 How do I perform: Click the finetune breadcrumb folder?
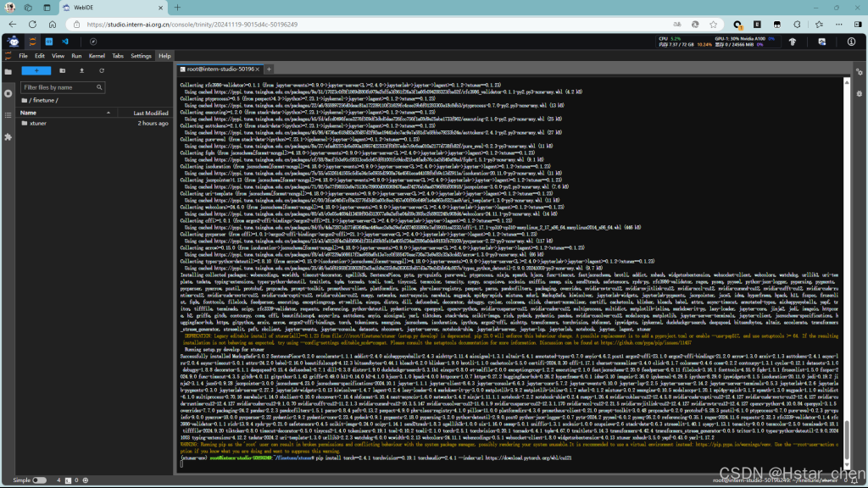(x=43, y=100)
